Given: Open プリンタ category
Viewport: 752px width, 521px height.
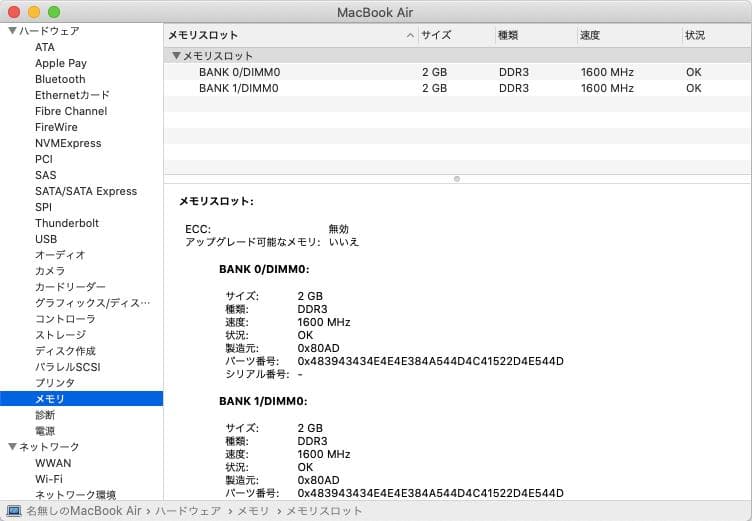Looking at the screenshot, I should pyautogui.click(x=55, y=383).
